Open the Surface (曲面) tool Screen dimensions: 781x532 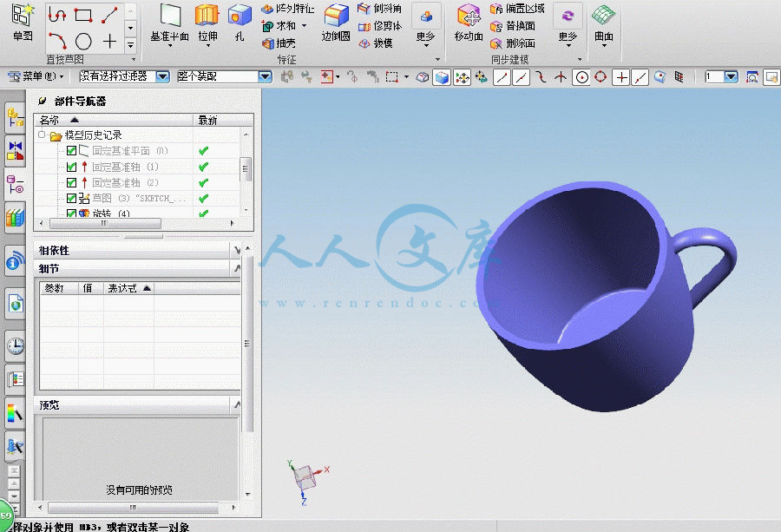[x=604, y=24]
